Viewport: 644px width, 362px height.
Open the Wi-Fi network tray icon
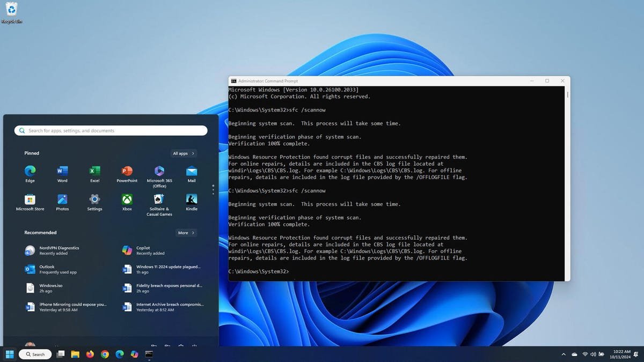pyautogui.click(x=585, y=354)
